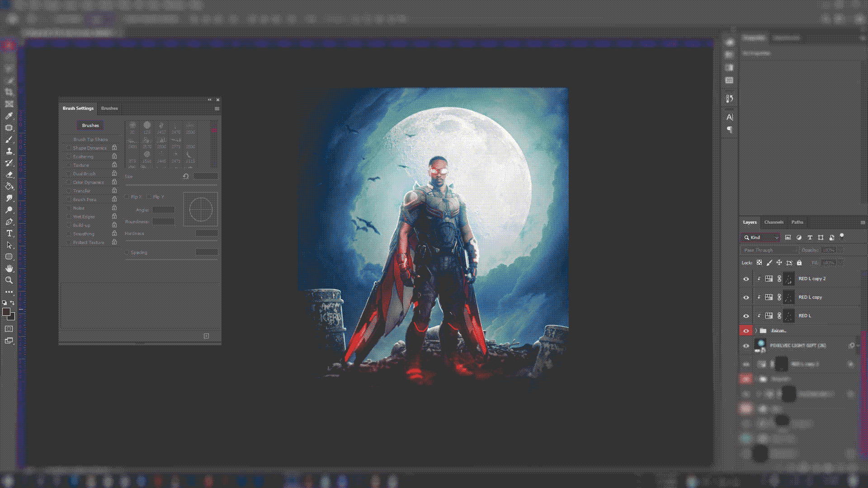Switch to the Channels tab
Image resolution: width=868 pixels, height=488 pixels.
pos(774,222)
